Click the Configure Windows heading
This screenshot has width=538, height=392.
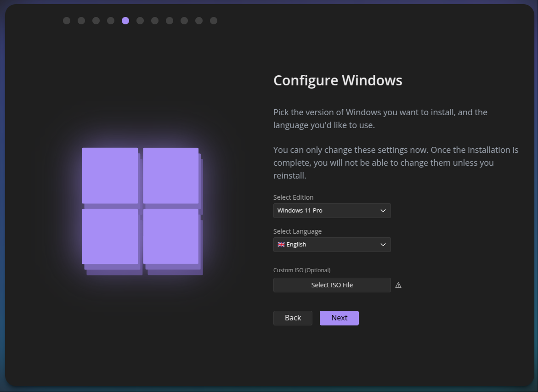tap(338, 81)
